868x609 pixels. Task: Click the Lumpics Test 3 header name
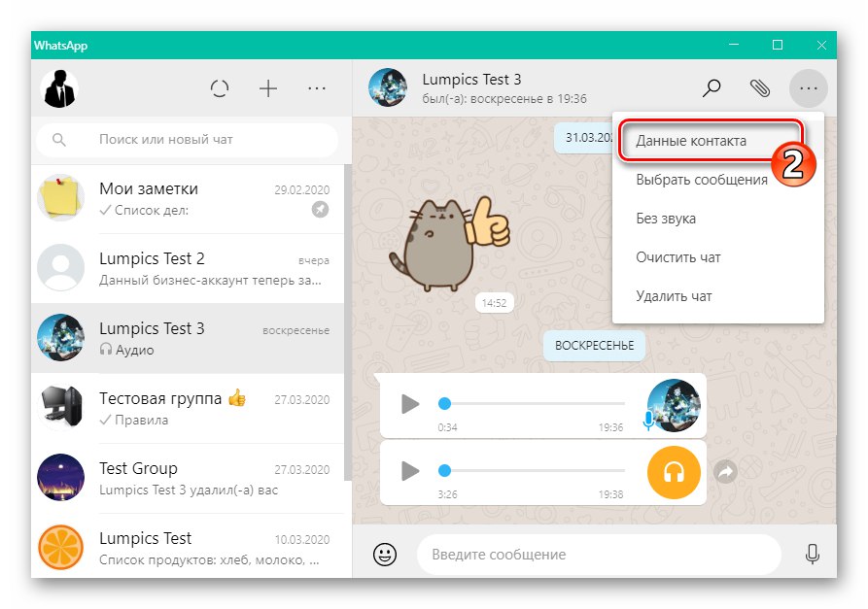tap(471, 80)
